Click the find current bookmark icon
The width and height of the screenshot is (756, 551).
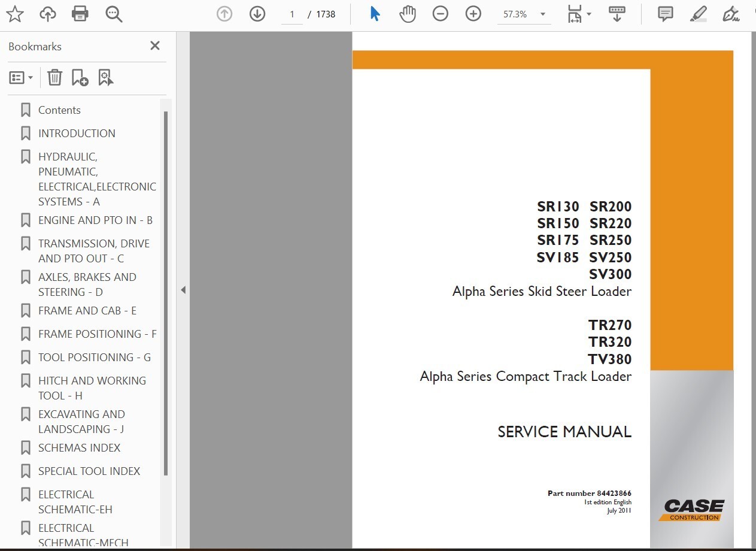(106, 77)
